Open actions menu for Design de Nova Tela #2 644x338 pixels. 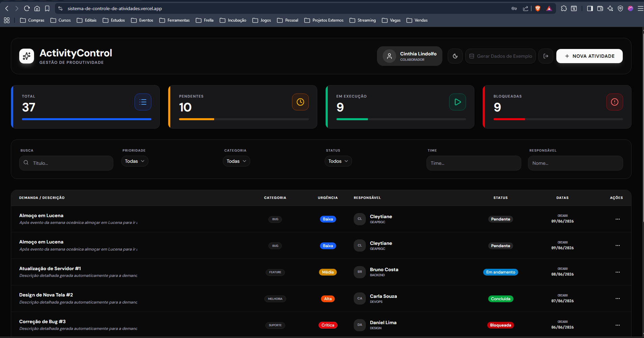[x=617, y=298]
